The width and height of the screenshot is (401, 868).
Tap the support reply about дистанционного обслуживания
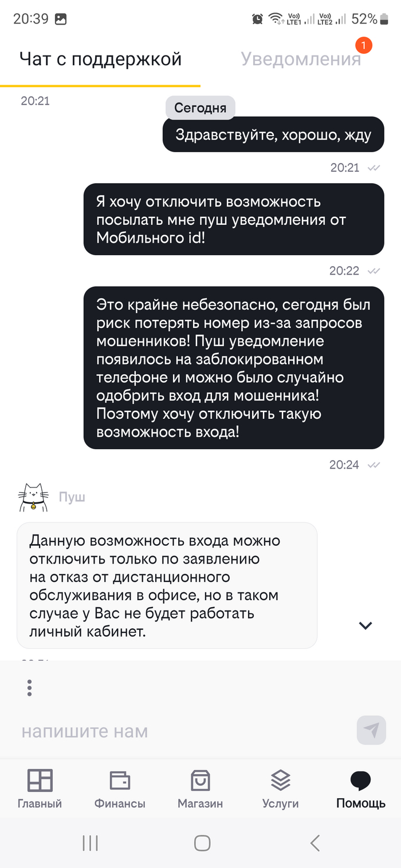pos(167,585)
